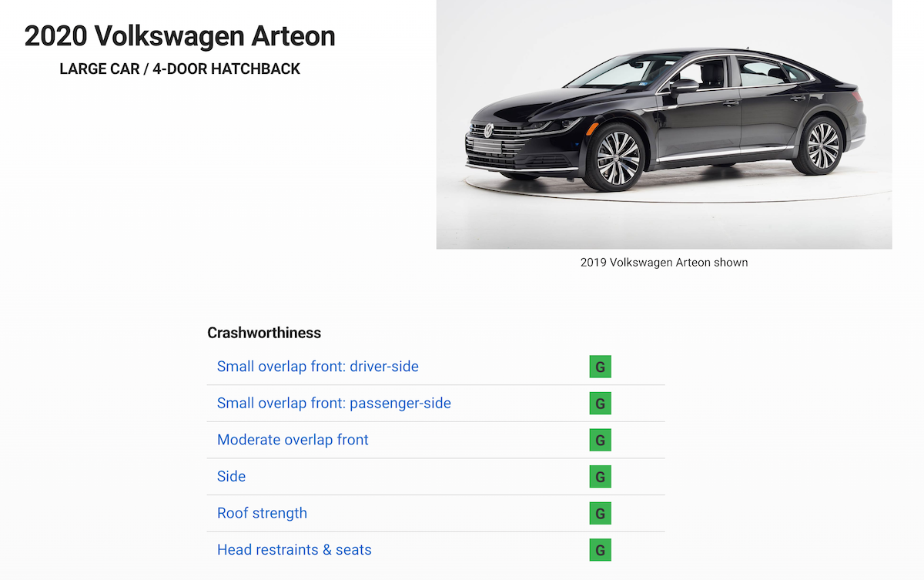Click the black Volkswagen Arteon photo
This screenshot has width=924, height=580.
tap(664, 124)
